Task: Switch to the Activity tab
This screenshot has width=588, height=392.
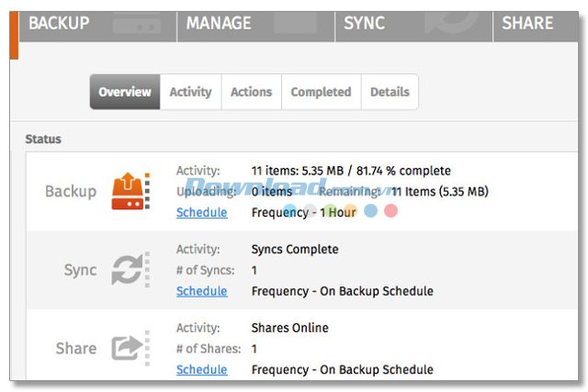Action: 190,92
